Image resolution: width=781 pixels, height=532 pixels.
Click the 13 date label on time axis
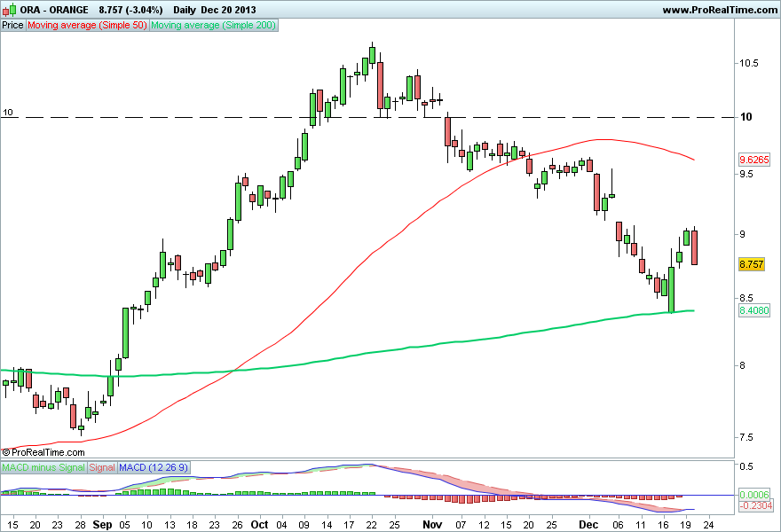coord(170,525)
